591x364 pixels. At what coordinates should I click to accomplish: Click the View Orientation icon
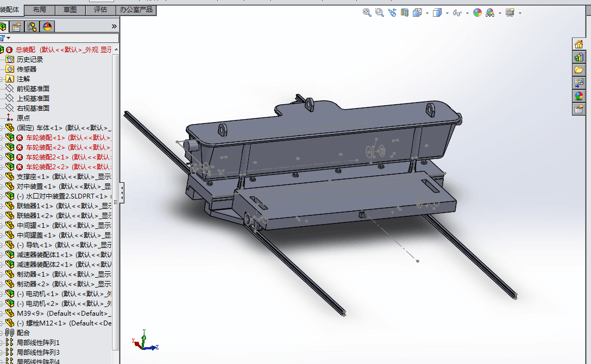pyautogui.click(x=417, y=12)
